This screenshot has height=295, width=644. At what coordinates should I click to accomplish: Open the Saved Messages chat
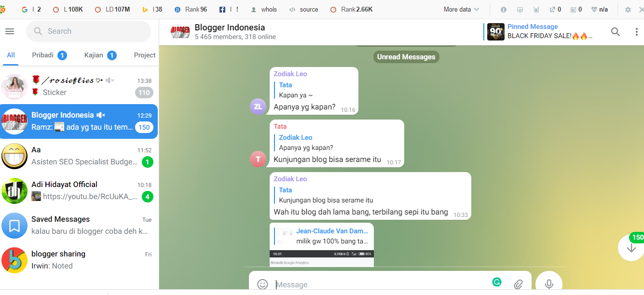[x=80, y=226]
